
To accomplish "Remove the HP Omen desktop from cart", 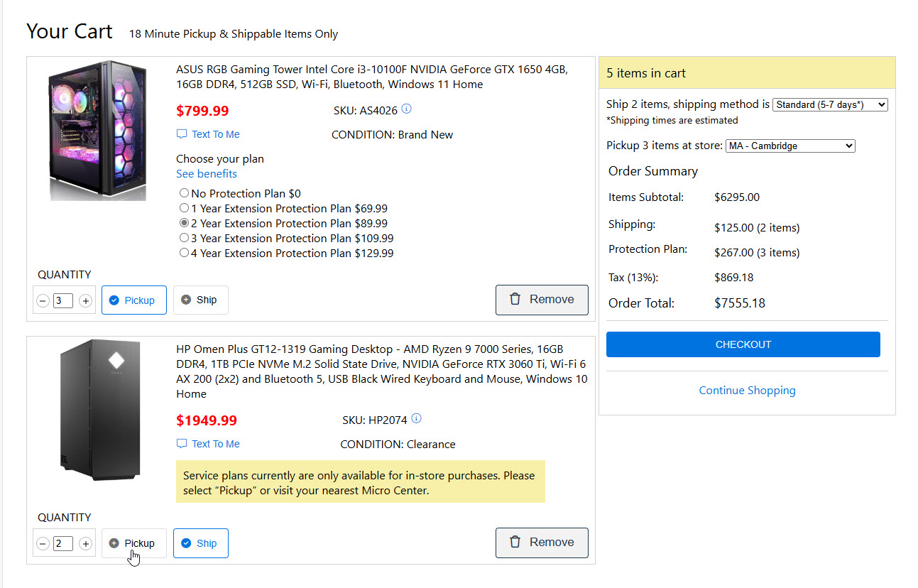I will click(x=541, y=543).
